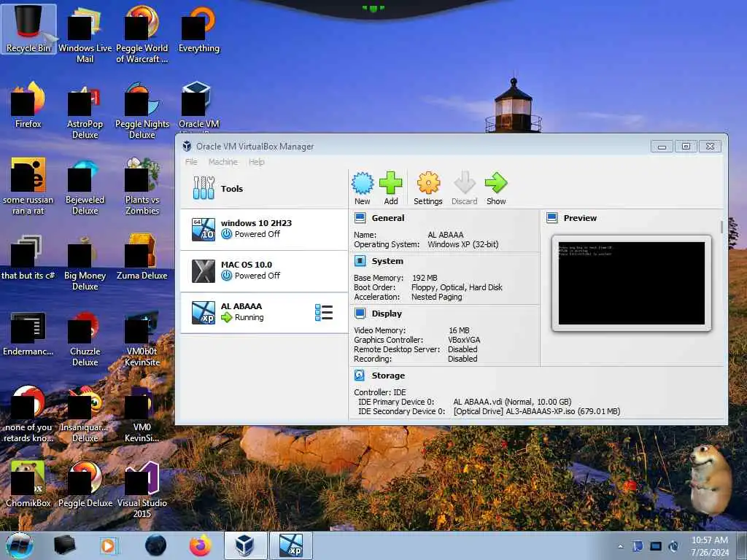Click the VM0b0t KevinSite desktop icon
The height and width of the screenshot is (560, 747).
[142, 338]
